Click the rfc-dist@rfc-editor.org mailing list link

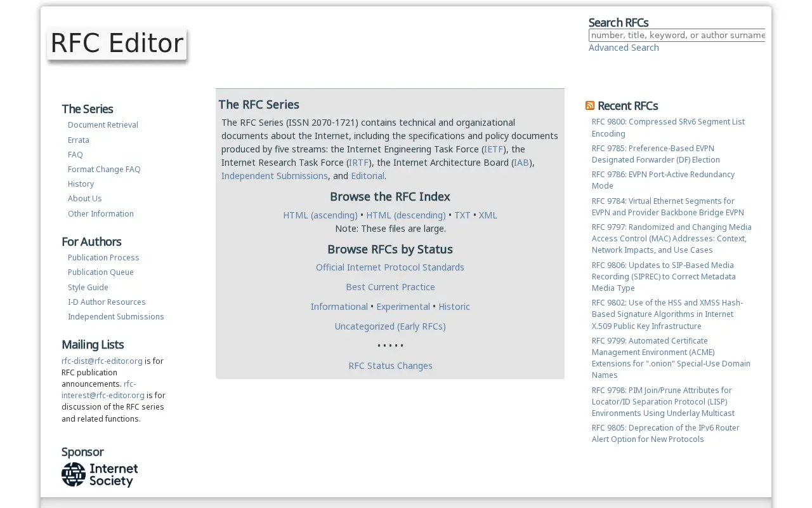pos(102,361)
